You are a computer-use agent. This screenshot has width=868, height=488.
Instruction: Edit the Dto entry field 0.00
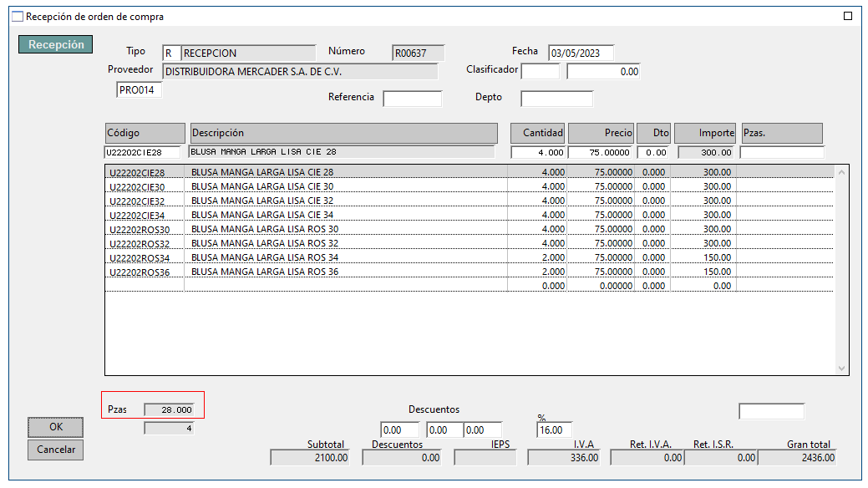click(653, 152)
